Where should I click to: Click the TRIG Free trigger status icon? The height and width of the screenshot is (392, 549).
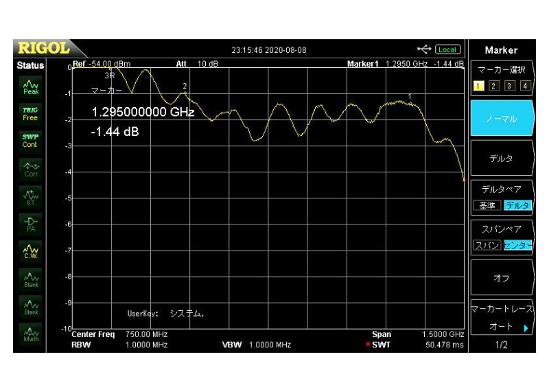click(x=31, y=113)
